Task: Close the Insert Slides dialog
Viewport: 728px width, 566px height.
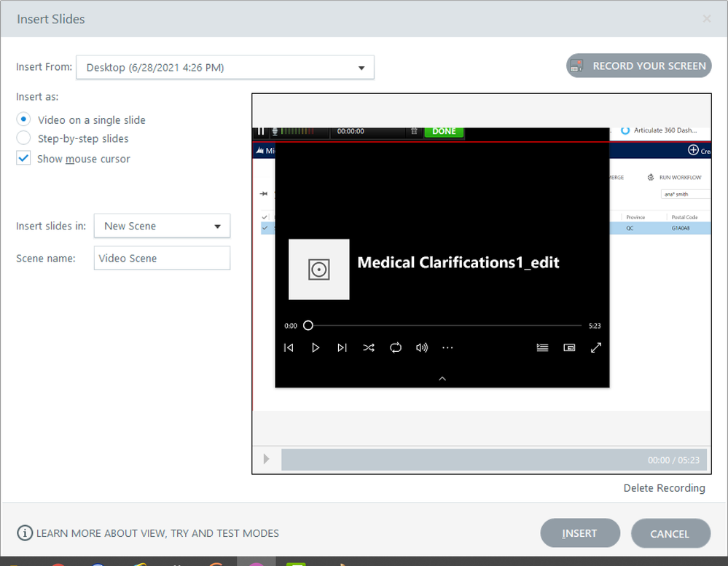Action: pyautogui.click(x=707, y=18)
